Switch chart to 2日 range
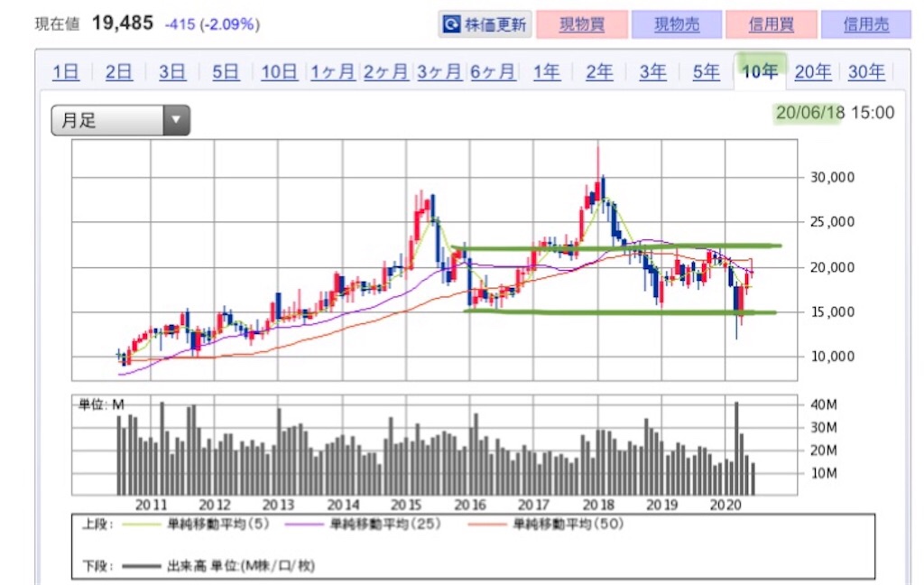 [118, 72]
